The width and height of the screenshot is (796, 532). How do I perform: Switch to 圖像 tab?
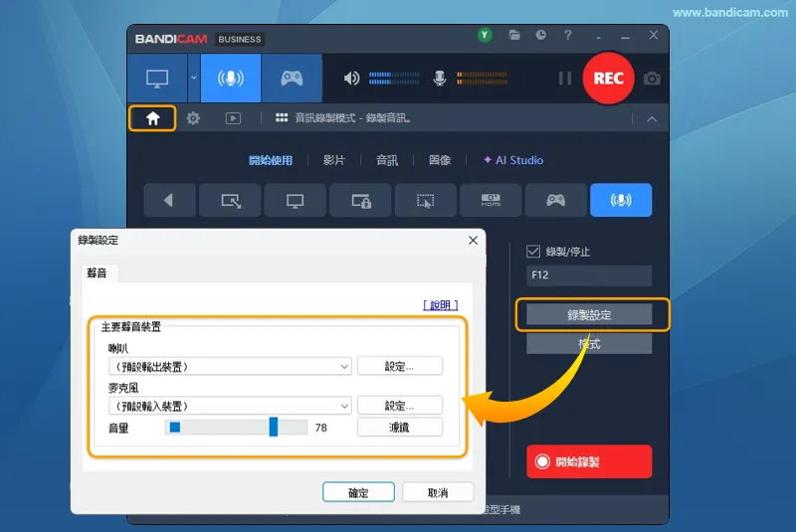[440, 160]
